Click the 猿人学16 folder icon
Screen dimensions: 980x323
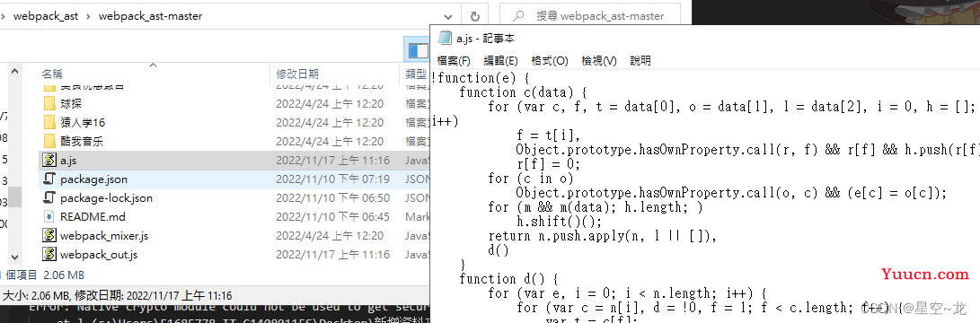[49, 122]
